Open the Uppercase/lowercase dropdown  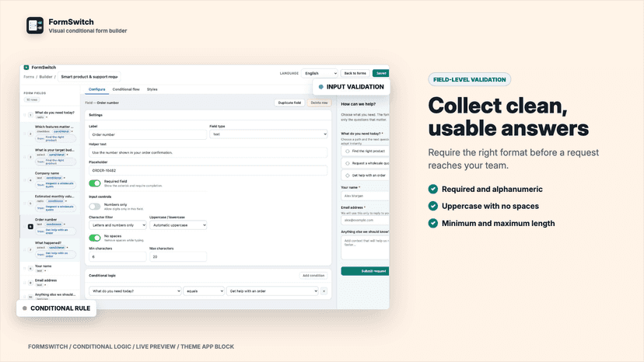[x=178, y=225]
